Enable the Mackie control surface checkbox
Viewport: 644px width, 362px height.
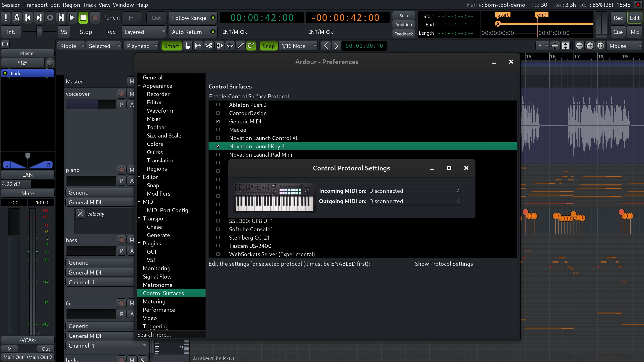click(x=218, y=130)
